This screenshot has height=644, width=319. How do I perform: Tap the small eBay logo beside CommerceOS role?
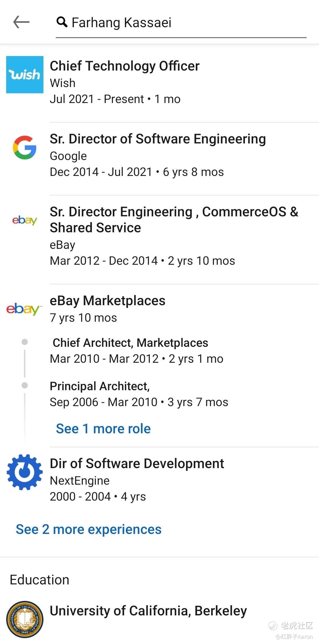point(25,220)
